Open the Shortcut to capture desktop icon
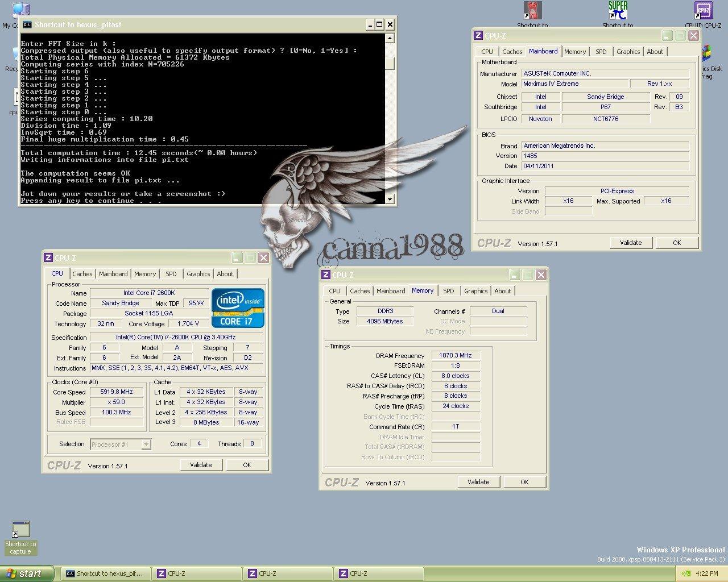Viewport: 728px width, 582px height. click(x=20, y=530)
